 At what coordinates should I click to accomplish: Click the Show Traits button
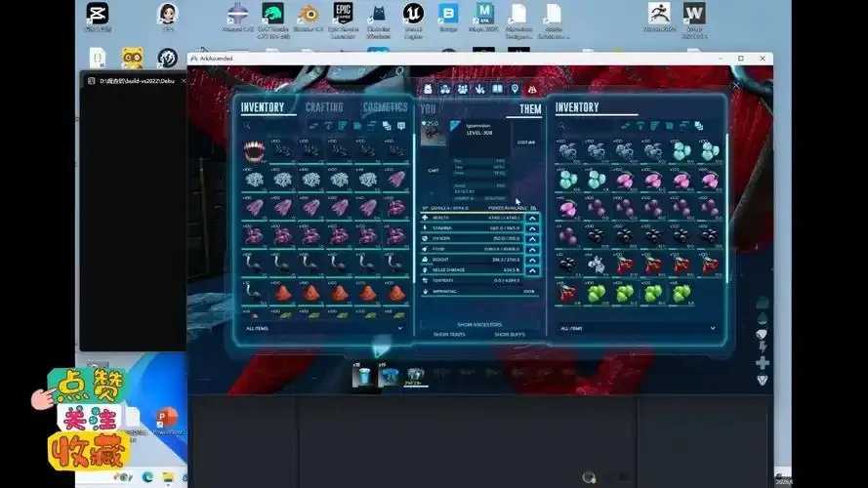pos(449,335)
